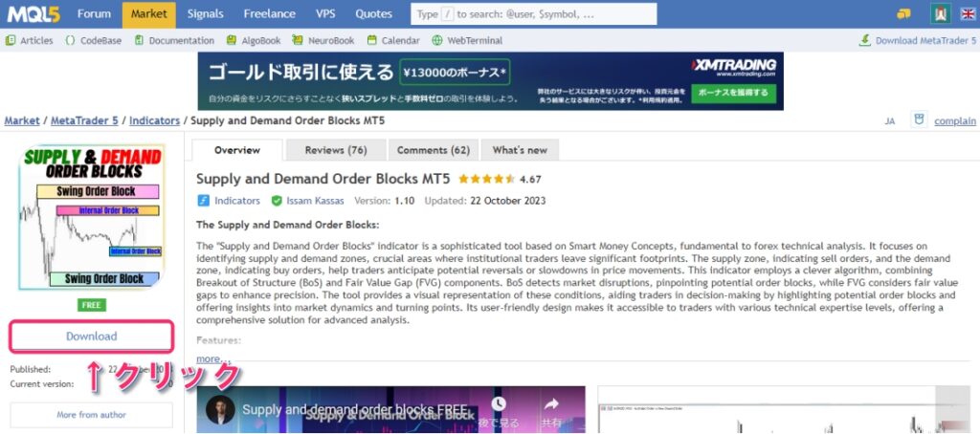This screenshot has height=434, width=980.
Task: Go to Indicators breadcrumb
Action: [x=154, y=120]
